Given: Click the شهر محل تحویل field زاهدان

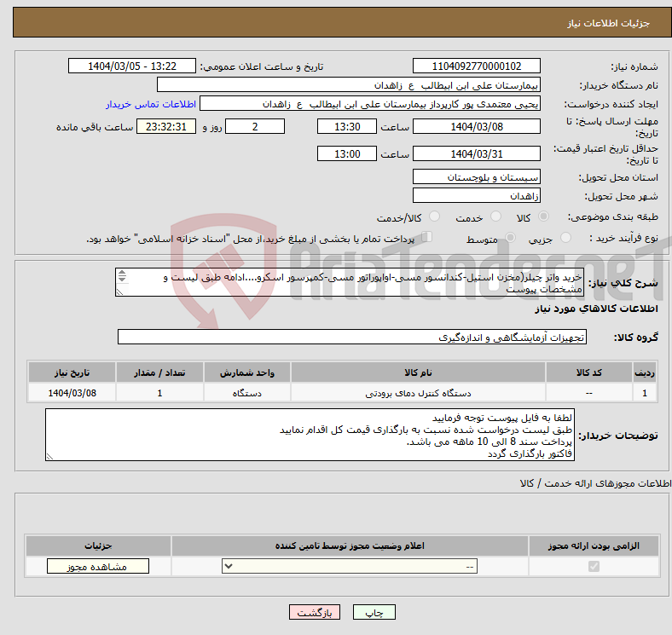Looking at the screenshot, I should click(476, 196).
